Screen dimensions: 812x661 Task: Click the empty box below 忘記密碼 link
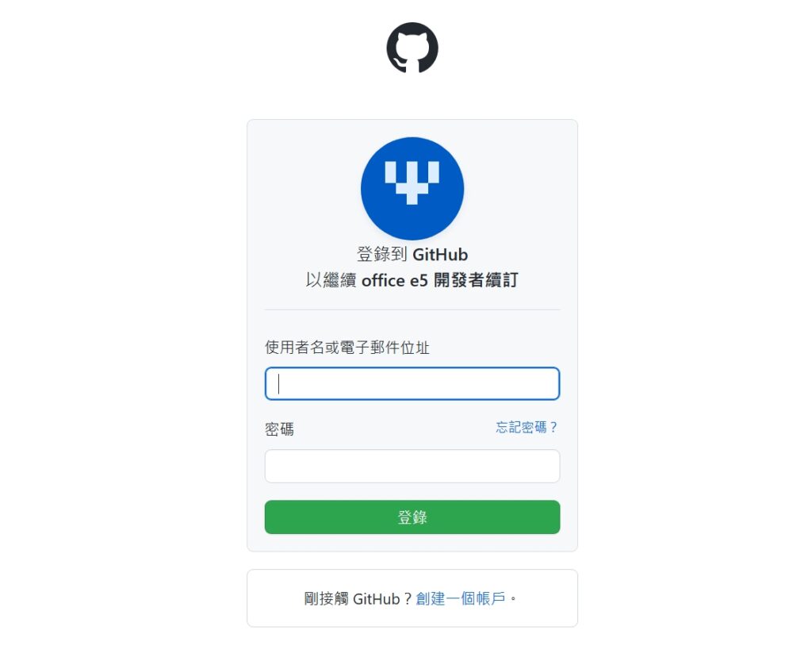[x=412, y=467]
